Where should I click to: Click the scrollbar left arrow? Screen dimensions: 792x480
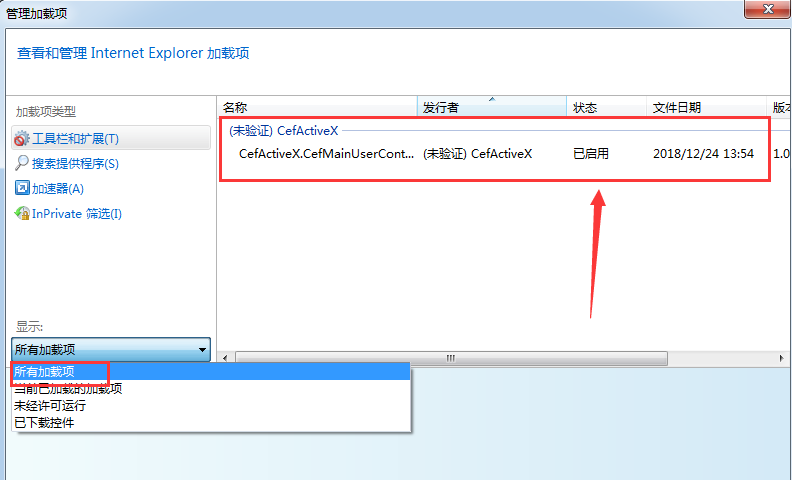[x=225, y=358]
